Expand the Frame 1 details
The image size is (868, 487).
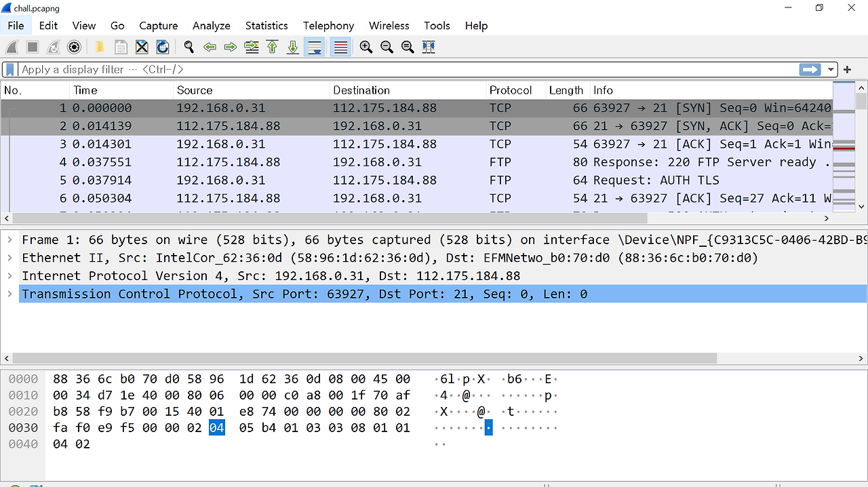coord(9,240)
